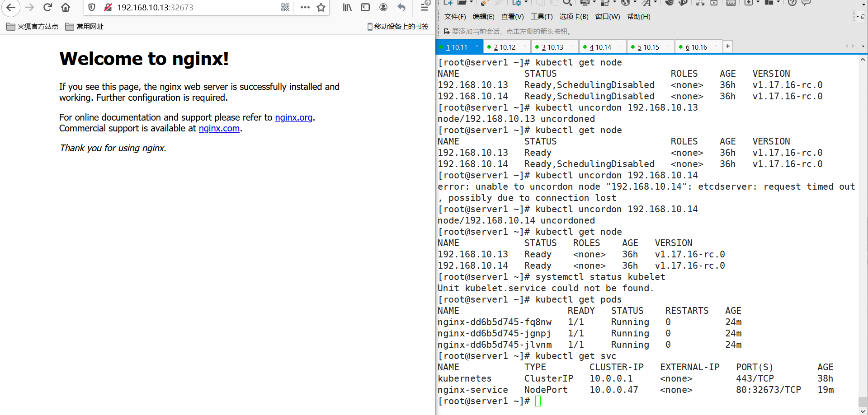
Task: Open the Firefox hamburger menu
Action: pyautogui.click(x=424, y=7)
